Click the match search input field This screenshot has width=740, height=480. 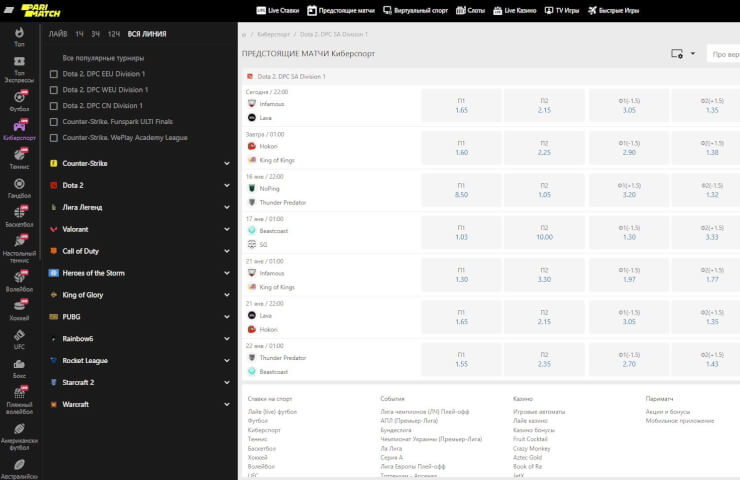tap(724, 53)
